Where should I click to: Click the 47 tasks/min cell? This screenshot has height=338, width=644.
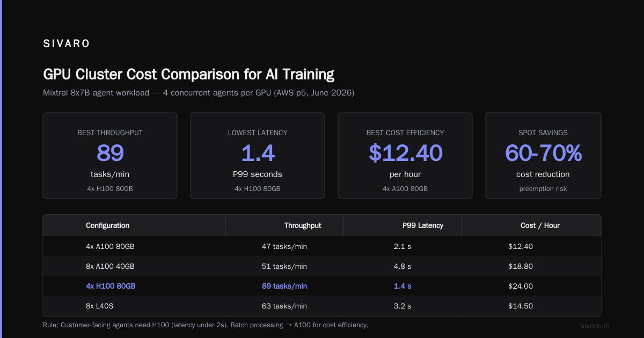pos(284,246)
